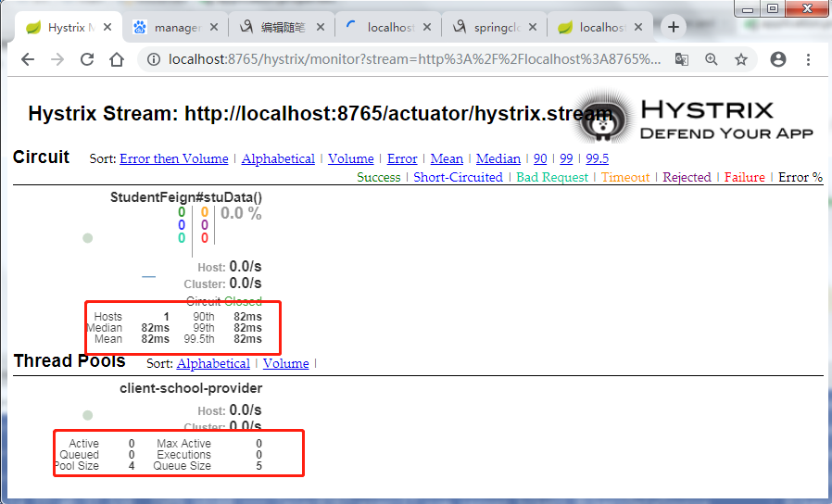
Task: Click the circuit health circle indicator
Action: pyautogui.click(x=87, y=238)
